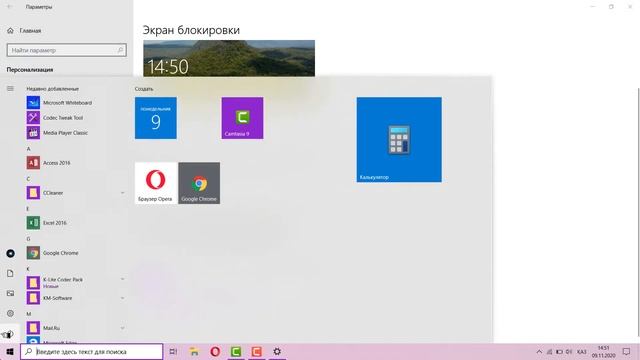Click the letter M section header
Viewport: 640px width, 360px height.
[29, 314]
